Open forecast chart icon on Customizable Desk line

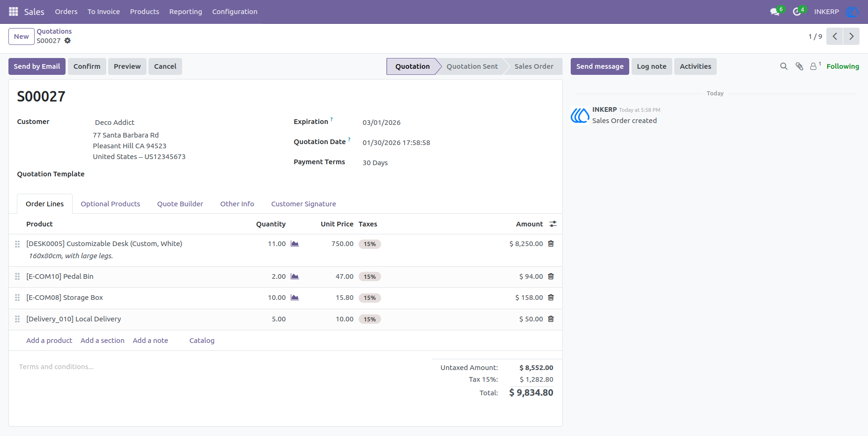(294, 244)
